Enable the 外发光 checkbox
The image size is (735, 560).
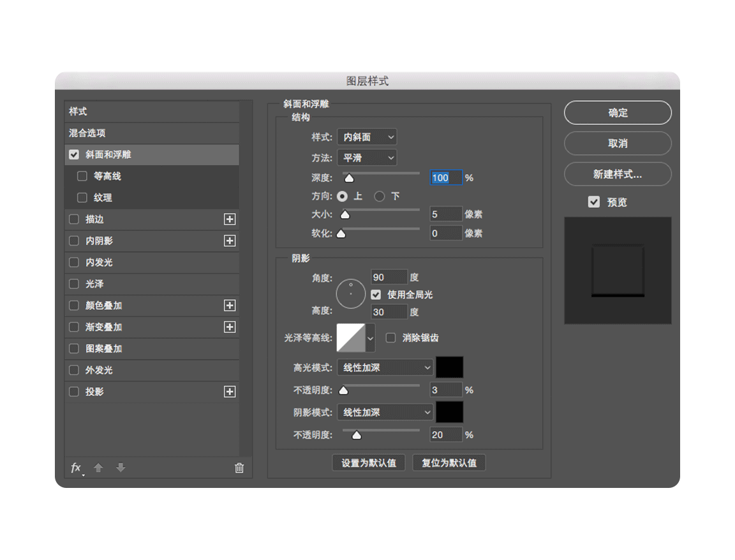[74, 370]
